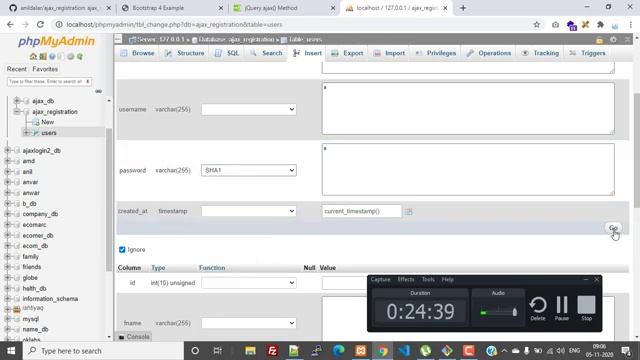Open the created_at function dropdown
This screenshot has width=640, height=360.
tap(249, 211)
